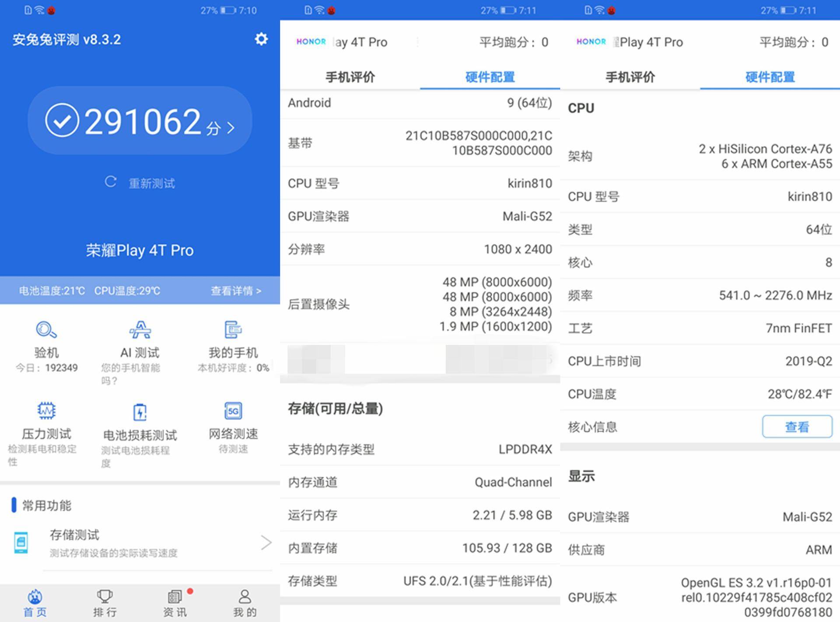Tap the 重新测试 refresh icon
This screenshot has width=840, height=622.
pyautogui.click(x=110, y=182)
